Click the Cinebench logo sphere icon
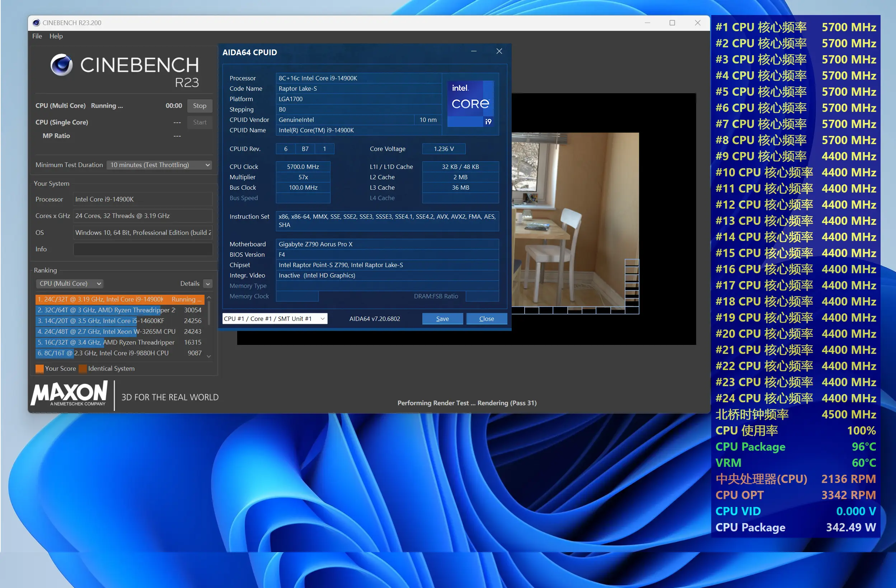The image size is (896, 588). [61, 65]
